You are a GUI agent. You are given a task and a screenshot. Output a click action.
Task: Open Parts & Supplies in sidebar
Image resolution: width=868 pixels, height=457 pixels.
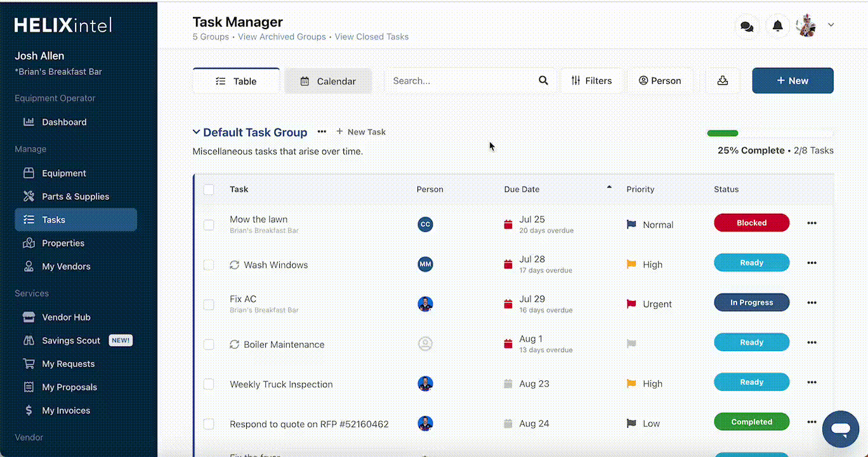pyautogui.click(x=76, y=197)
